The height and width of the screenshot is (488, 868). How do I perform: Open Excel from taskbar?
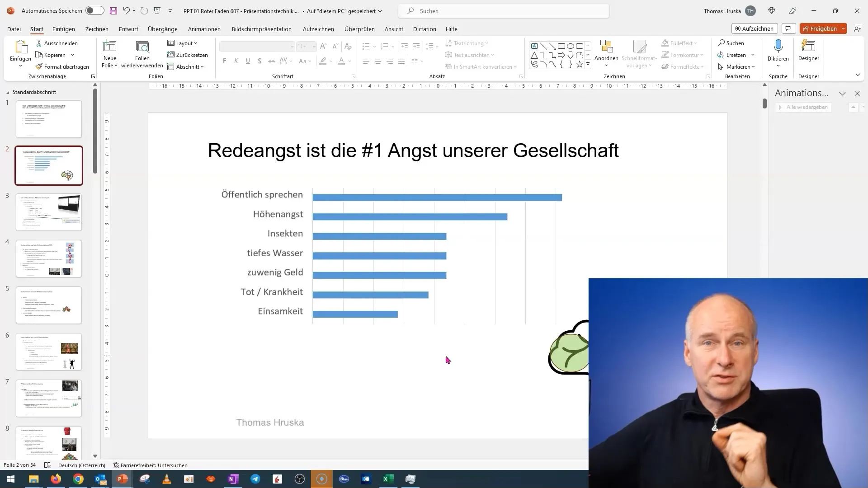click(x=388, y=479)
